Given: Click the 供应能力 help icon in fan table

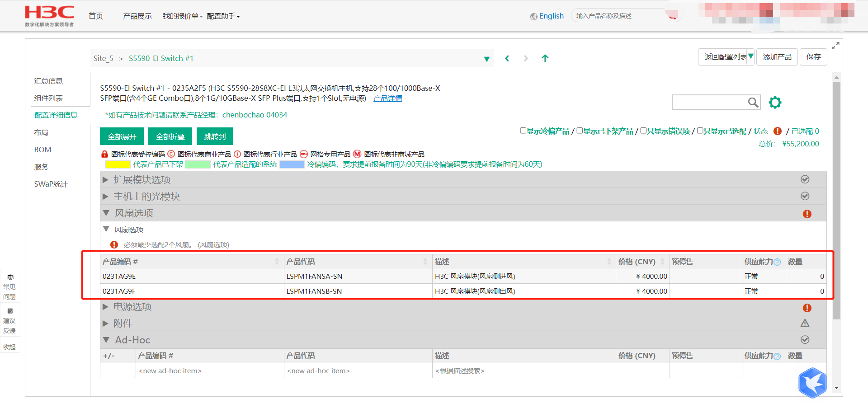Looking at the screenshot, I should (777, 262).
